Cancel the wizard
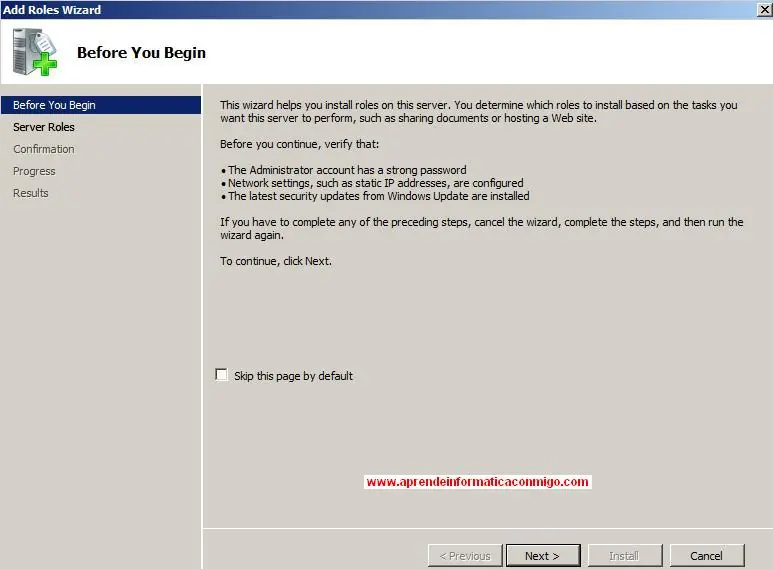Image resolution: width=773 pixels, height=569 pixels. [706, 556]
